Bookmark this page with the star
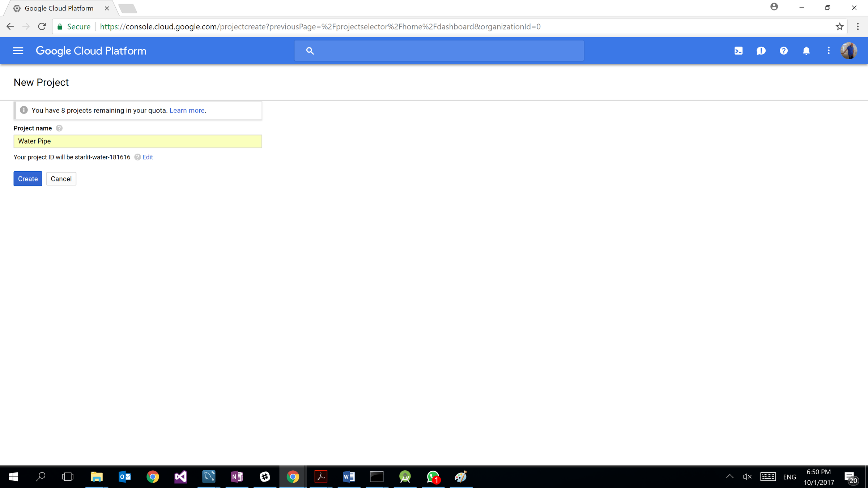 (x=839, y=26)
